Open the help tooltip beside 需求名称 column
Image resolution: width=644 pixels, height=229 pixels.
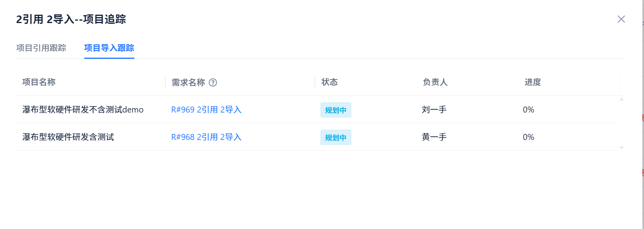click(213, 83)
